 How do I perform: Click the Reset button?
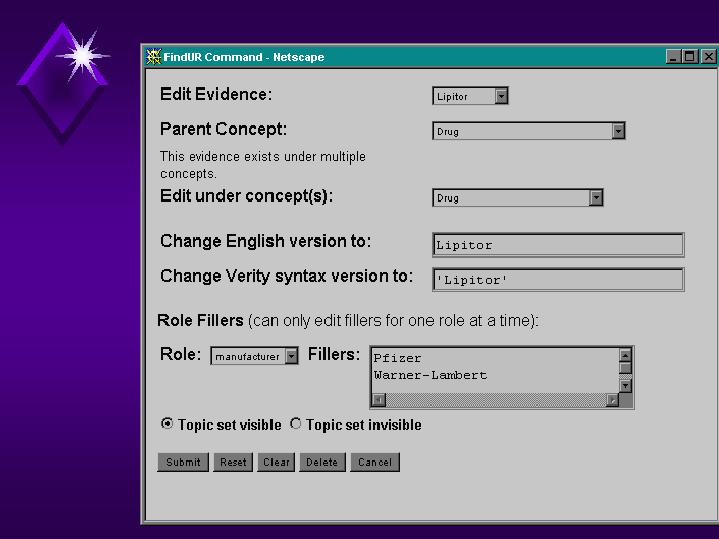233,462
